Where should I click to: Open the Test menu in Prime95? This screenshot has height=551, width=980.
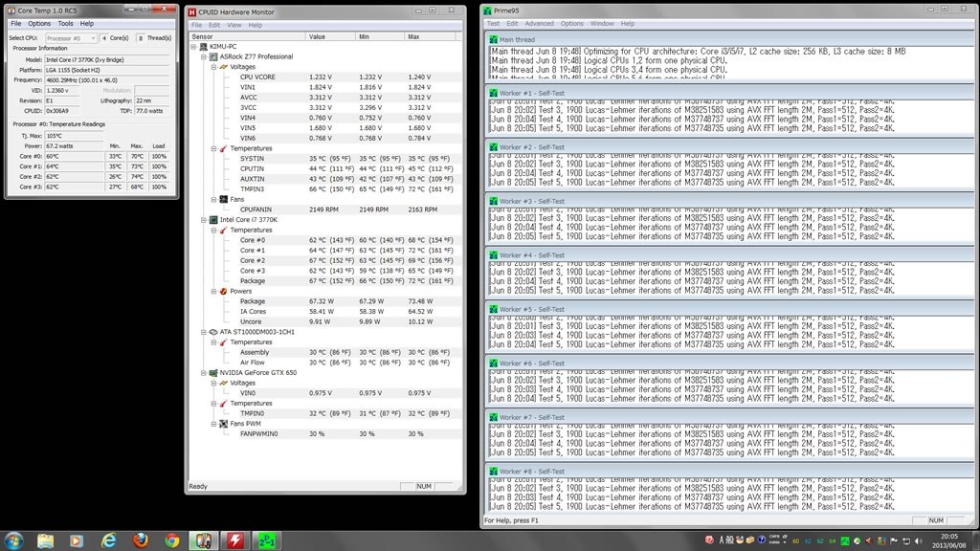pos(492,23)
